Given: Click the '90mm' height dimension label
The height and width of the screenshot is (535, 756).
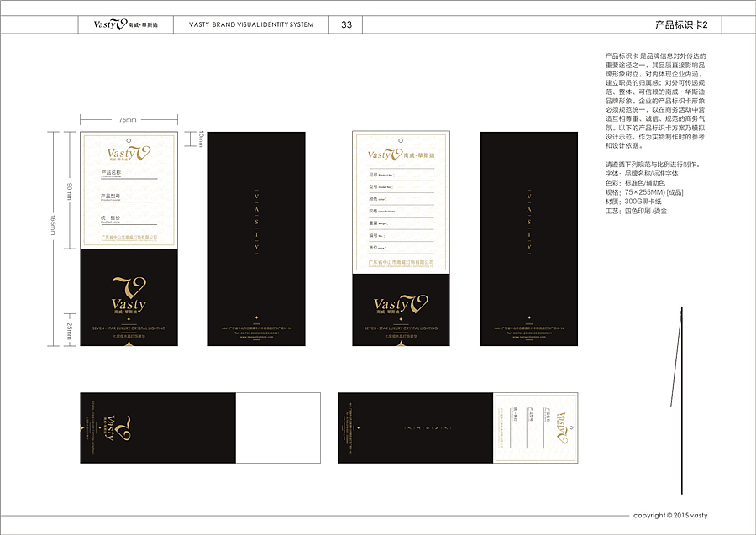Looking at the screenshot, I should (70, 191).
